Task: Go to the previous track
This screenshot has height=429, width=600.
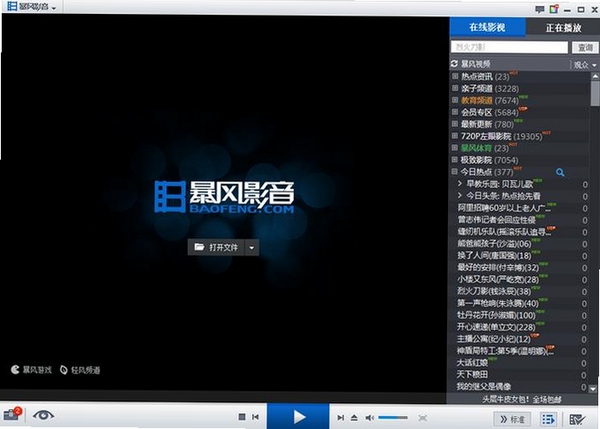Action: tap(255, 417)
